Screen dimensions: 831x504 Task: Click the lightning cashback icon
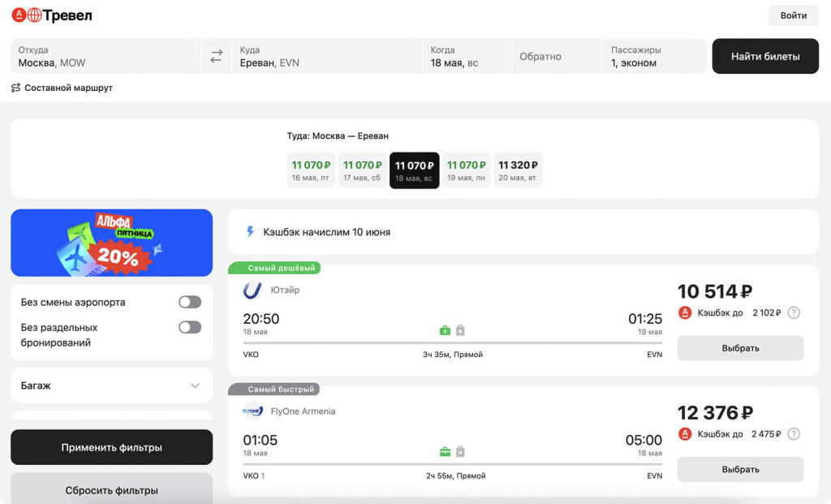pos(250,231)
